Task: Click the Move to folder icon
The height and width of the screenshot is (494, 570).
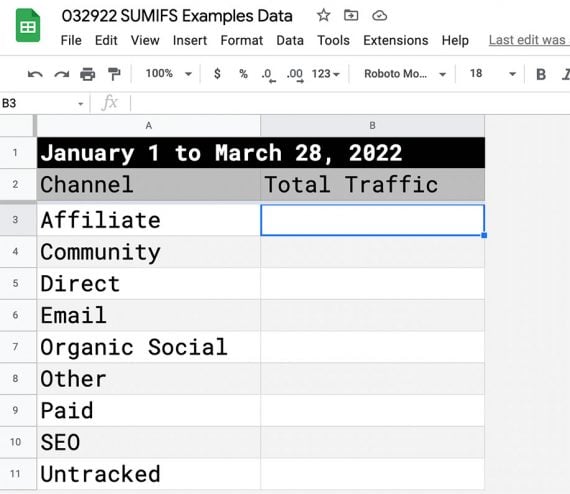Action: [351, 16]
